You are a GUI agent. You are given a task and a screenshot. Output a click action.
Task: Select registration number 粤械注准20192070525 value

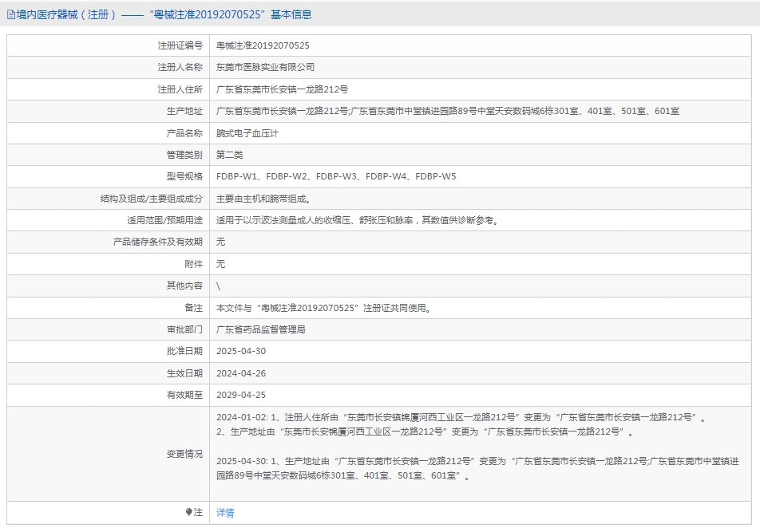(263, 45)
